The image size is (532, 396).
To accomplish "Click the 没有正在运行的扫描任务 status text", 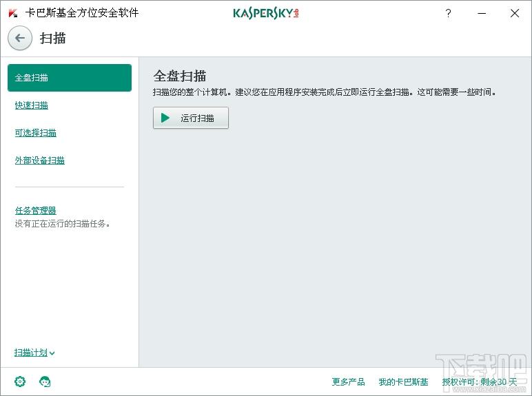I will pyautogui.click(x=62, y=223).
